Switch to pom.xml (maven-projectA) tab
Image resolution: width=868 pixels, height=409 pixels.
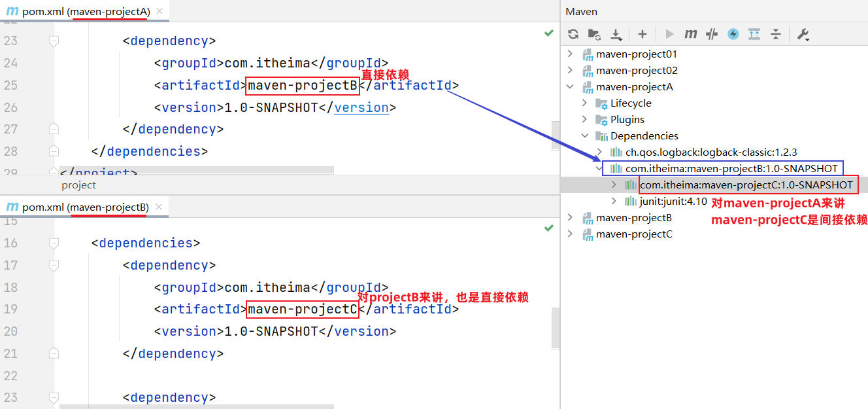coord(85,11)
